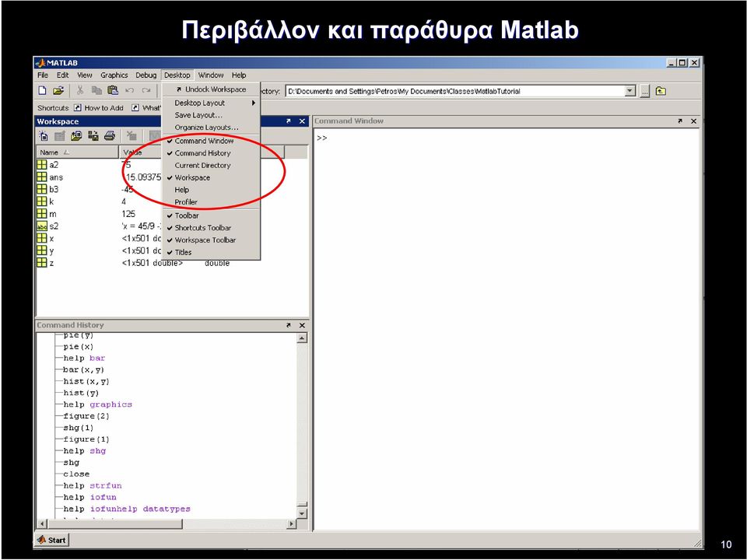This screenshot has height=560, width=747.
Task: Open the Debug menu
Action: click(x=146, y=75)
